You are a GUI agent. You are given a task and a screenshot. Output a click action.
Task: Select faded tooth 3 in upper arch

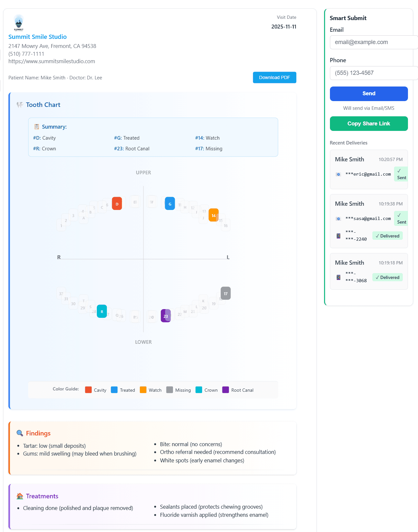[x=73, y=215]
